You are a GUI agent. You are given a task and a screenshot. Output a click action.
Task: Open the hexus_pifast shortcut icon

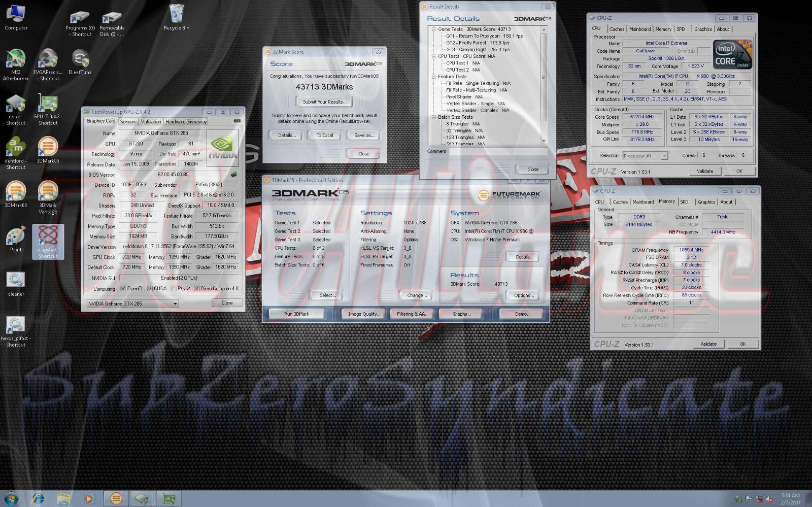click(x=16, y=331)
